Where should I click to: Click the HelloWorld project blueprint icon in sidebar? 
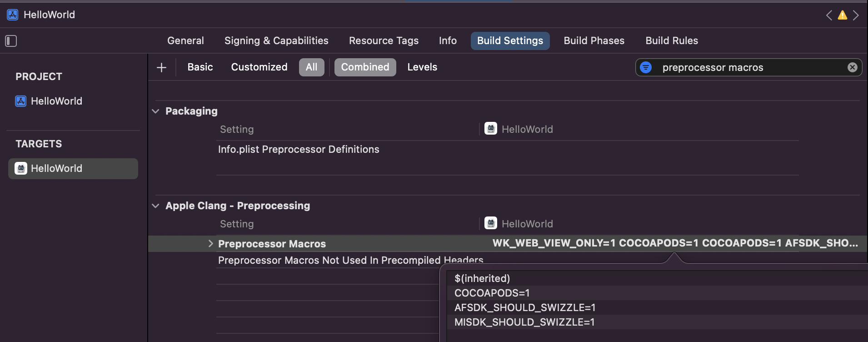tap(21, 101)
